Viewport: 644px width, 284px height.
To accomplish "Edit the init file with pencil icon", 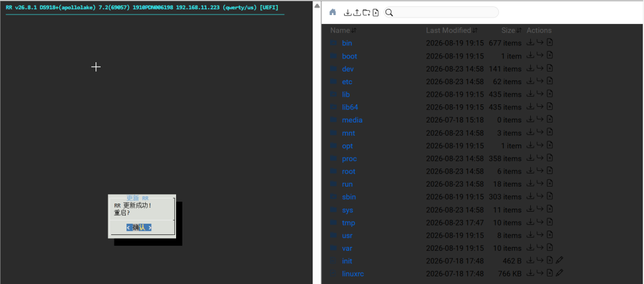I will point(559,260).
